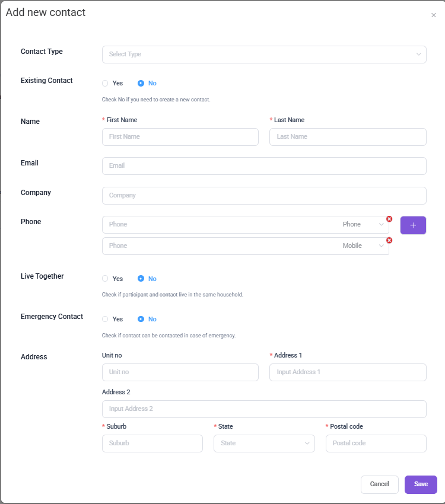Expand the State dropdown

263,444
